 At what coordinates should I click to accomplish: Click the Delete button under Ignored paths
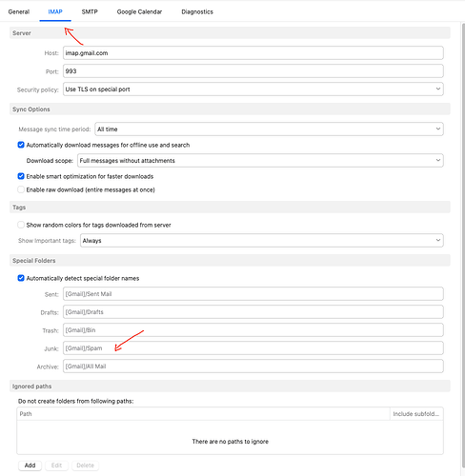[x=85, y=466]
